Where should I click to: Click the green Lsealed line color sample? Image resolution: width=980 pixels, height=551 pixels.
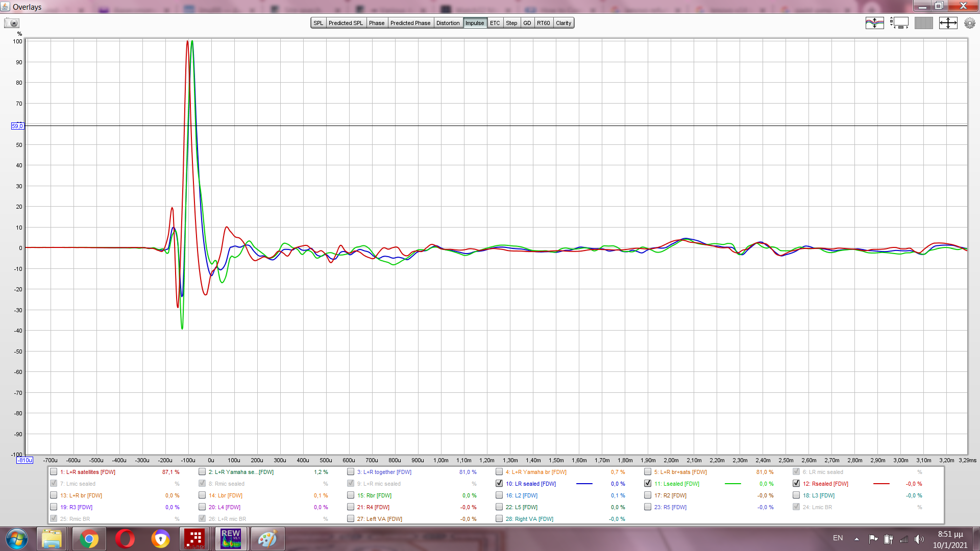tap(732, 484)
